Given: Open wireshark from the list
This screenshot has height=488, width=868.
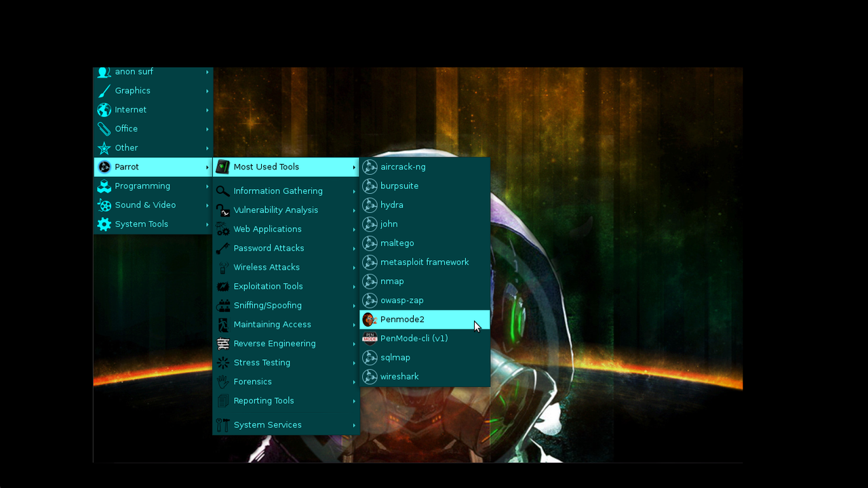Looking at the screenshot, I should [425, 376].
